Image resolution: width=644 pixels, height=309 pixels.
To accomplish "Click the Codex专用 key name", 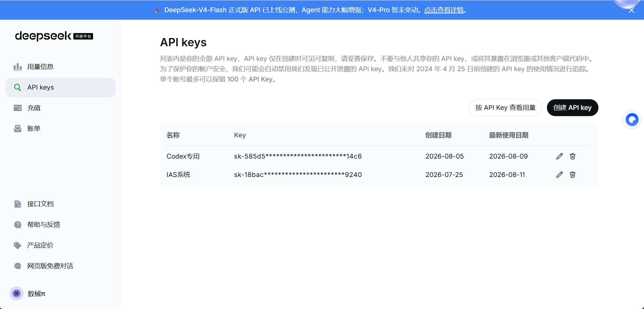I will tap(183, 156).
